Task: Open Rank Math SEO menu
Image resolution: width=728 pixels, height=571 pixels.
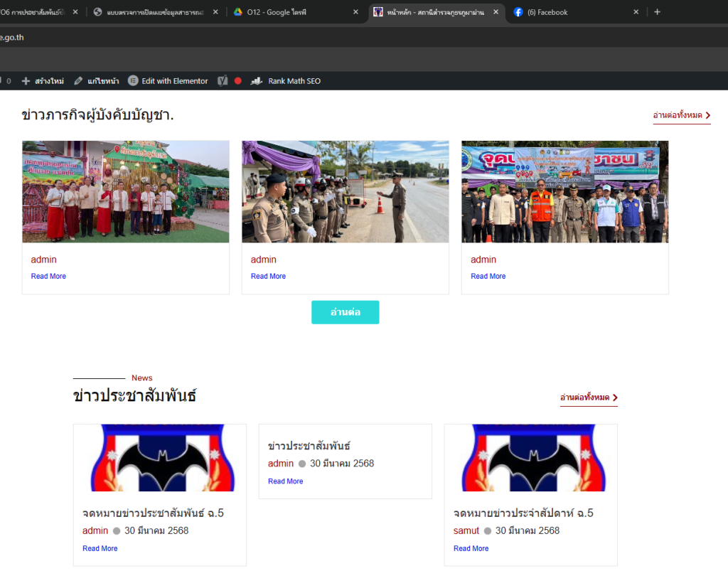Action: [285, 81]
